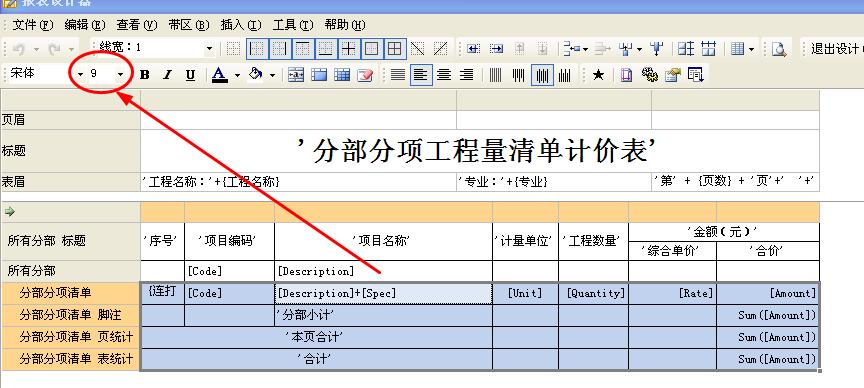
Task: Click the equal row heights icon
Action: click(686, 49)
